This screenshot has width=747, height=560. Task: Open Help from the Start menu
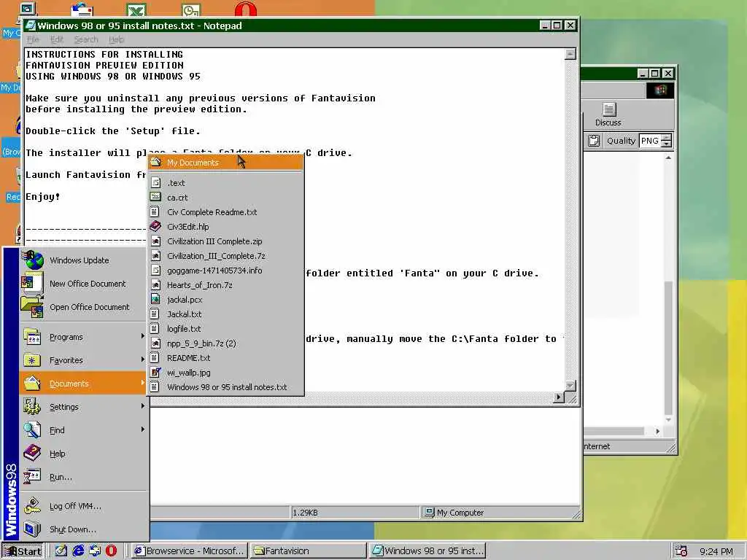(x=83, y=454)
